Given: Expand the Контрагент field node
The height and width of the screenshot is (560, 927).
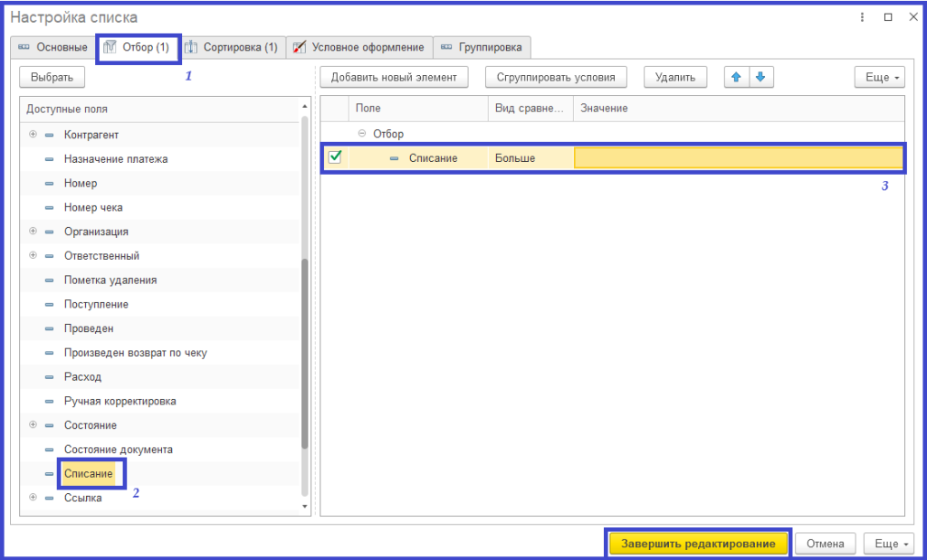Looking at the screenshot, I should pos(33,135).
